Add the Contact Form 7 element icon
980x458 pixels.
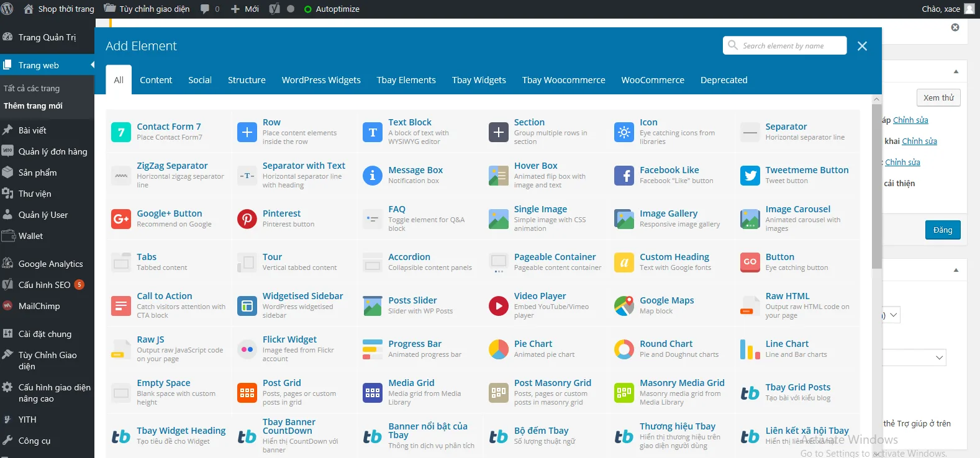[x=121, y=132]
